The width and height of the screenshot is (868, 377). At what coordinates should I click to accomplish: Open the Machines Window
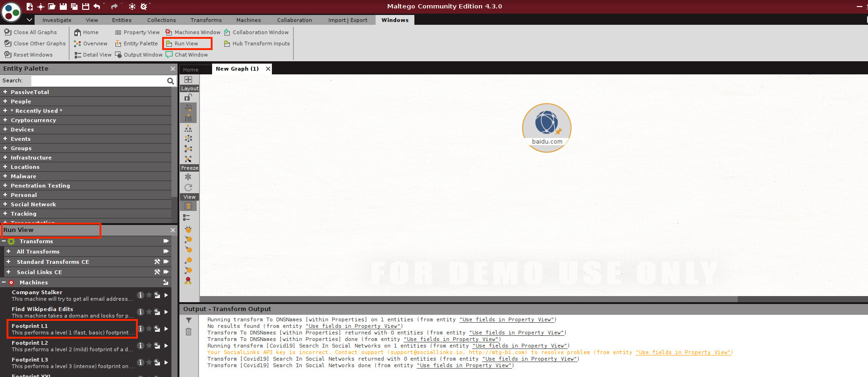[x=193, y=32]
